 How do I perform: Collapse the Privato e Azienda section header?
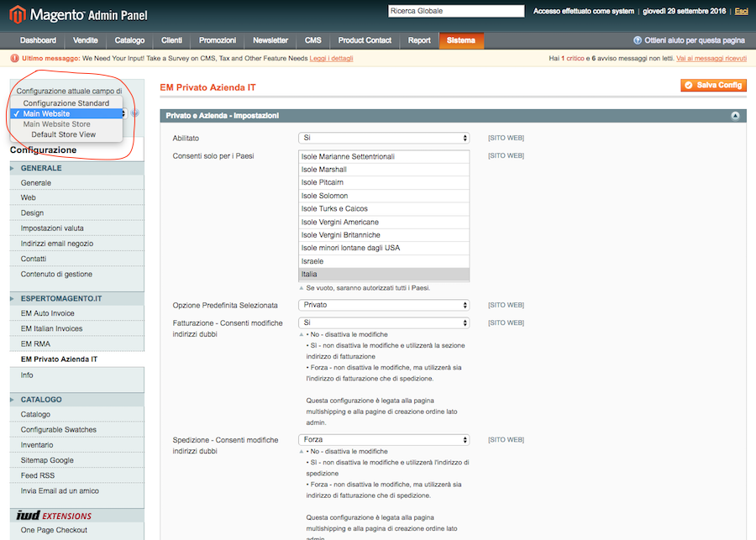(735, 116)
